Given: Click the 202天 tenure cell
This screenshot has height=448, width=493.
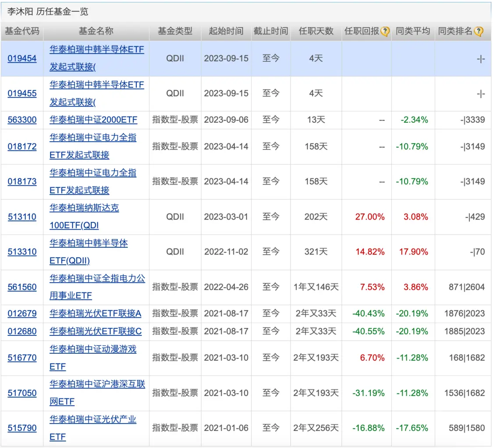Looking at the screenshot, I should (x=316, y=217).
